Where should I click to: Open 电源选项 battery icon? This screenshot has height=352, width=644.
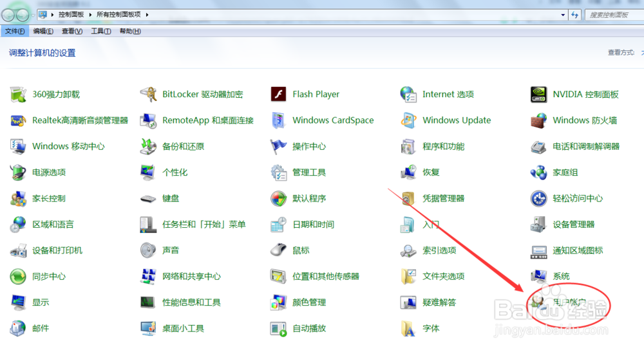tap(18, 172)
